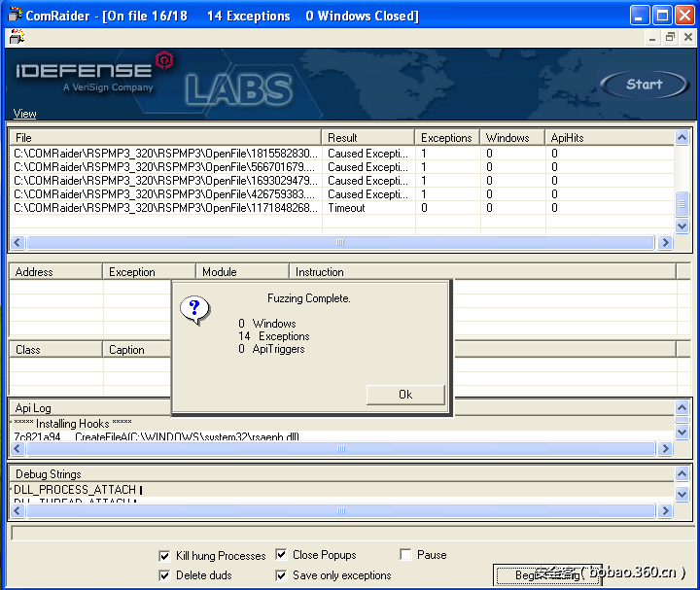
Task: Toggle Save only exceptions checkbox
Action: click(281, 575)
